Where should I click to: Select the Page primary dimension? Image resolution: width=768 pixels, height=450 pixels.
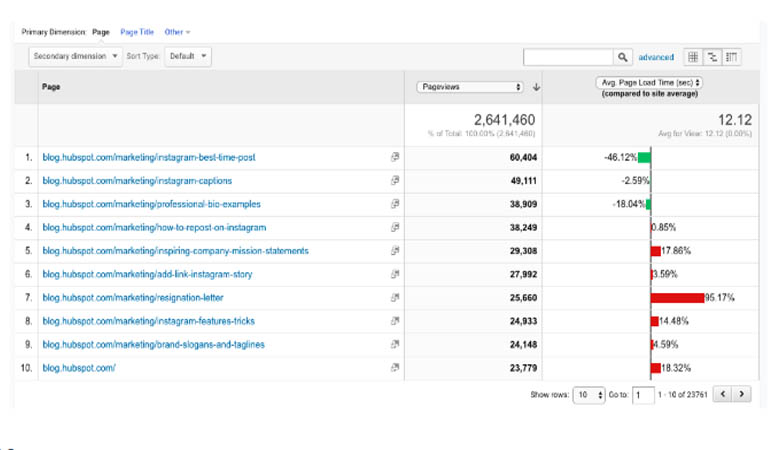coord(101,32)
